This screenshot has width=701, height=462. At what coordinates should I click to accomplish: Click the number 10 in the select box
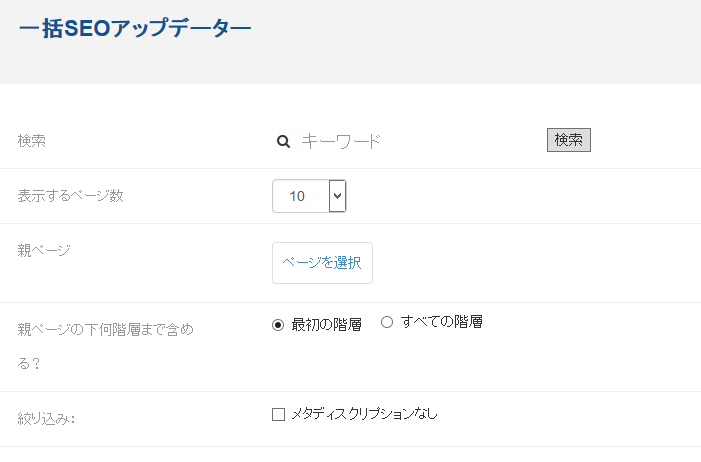[x=297, y=196]
